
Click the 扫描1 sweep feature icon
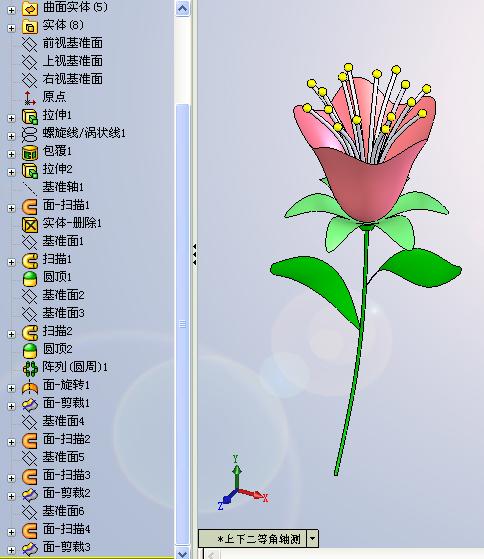30,261
